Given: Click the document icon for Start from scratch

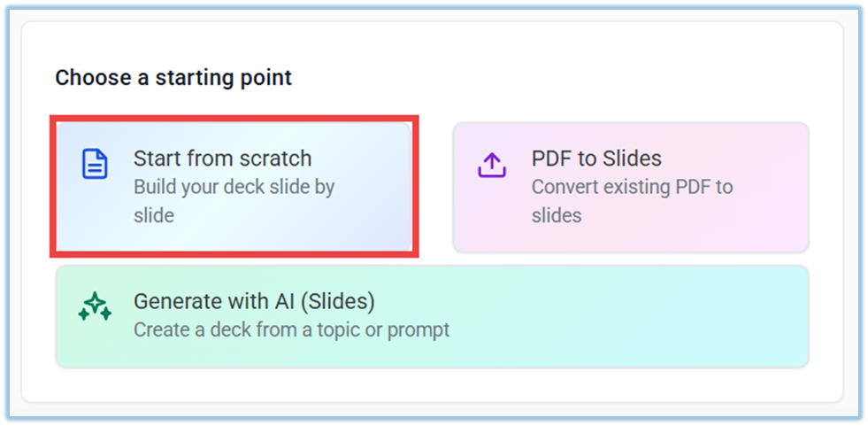Looking at the screenshot, I should [95, 164].
